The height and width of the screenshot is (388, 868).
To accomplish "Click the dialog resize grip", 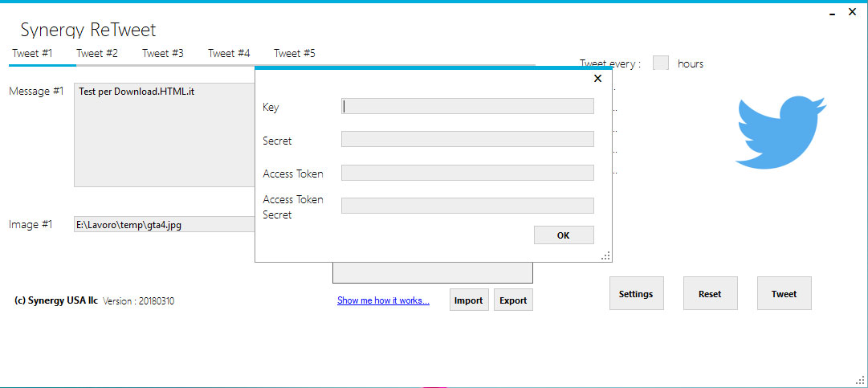I will click(605, 255).
